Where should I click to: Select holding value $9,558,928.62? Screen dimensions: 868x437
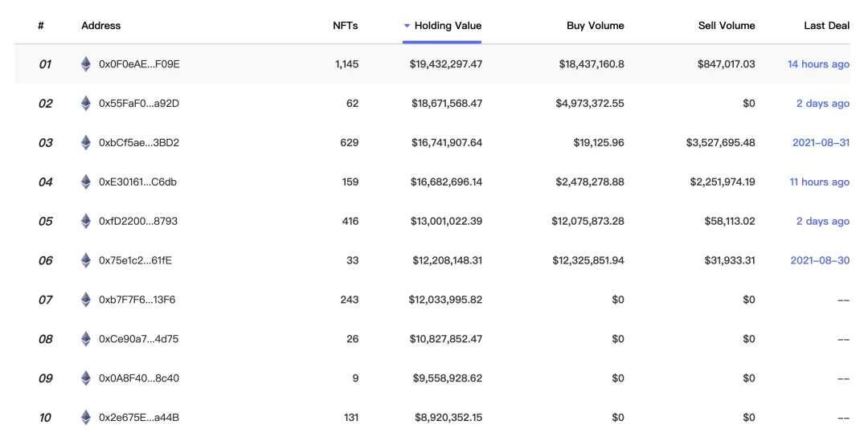(x=448, y=378)
